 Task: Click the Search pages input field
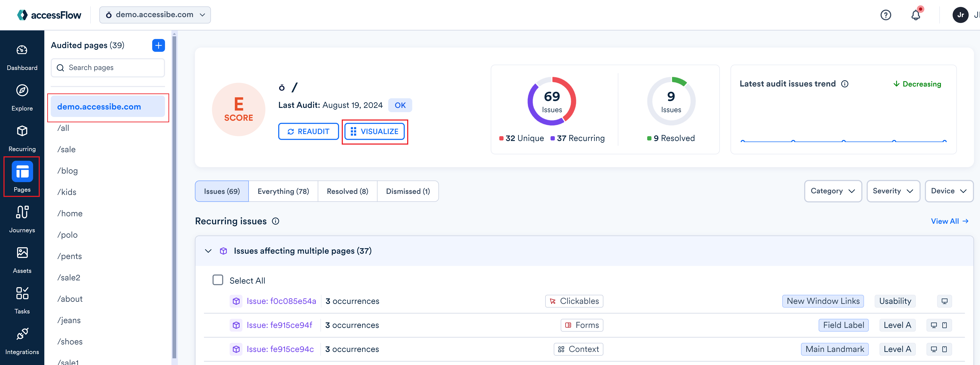tap(108, 68)
